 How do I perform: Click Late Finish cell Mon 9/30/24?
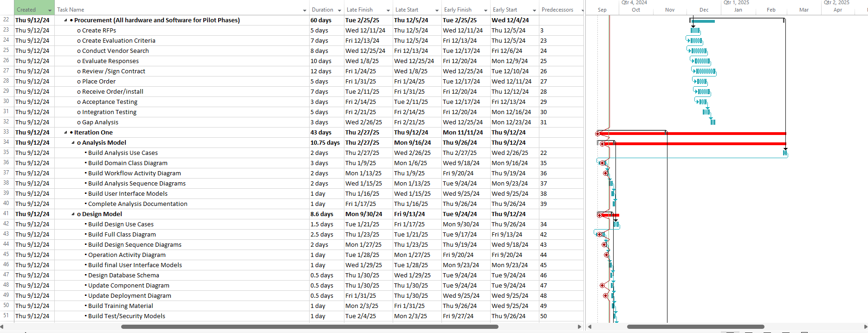coord(369,214)
